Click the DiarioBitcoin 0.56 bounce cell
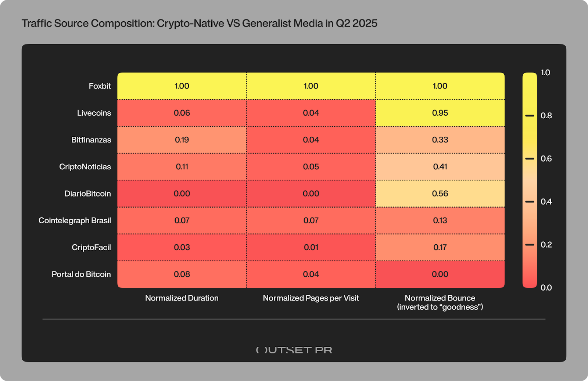The height and width of the screenshot is (381, 588). point(440,194)
